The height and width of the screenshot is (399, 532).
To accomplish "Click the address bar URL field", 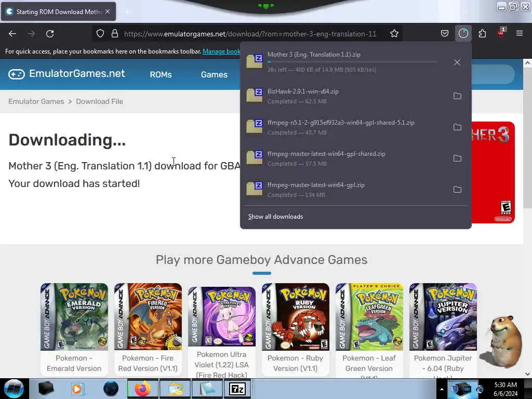I will (250, 34).
